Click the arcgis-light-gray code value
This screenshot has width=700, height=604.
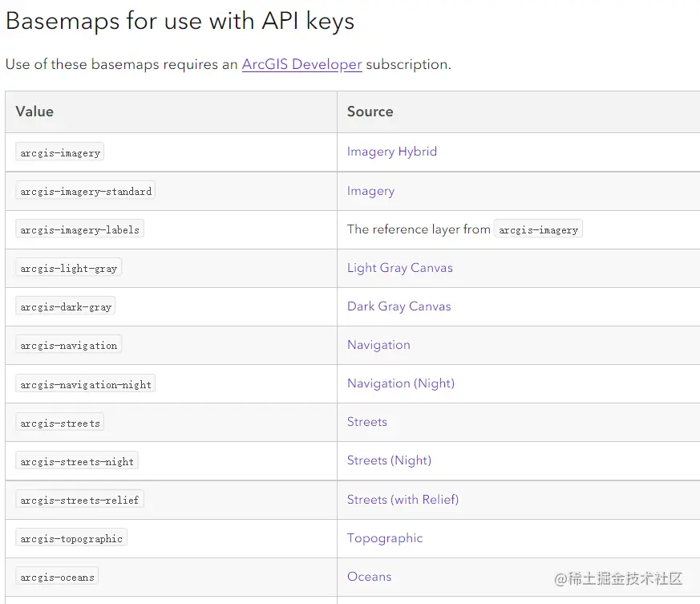click(69, 268)
